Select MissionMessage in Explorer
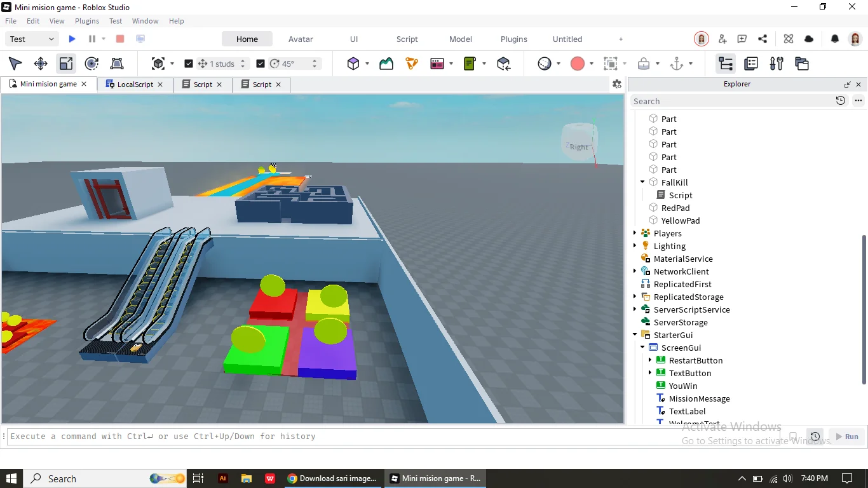The height and width of the screenshot is (488, 868). point(699,398)
